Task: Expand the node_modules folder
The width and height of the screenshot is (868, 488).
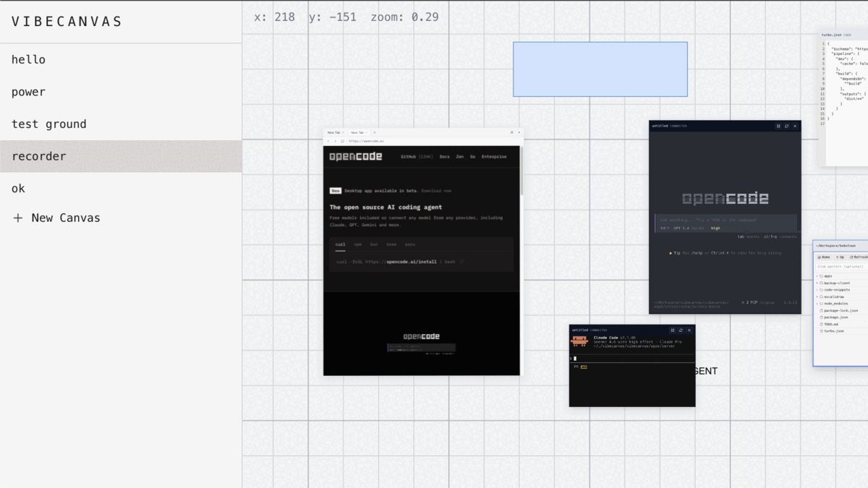Action: [834, 304]
